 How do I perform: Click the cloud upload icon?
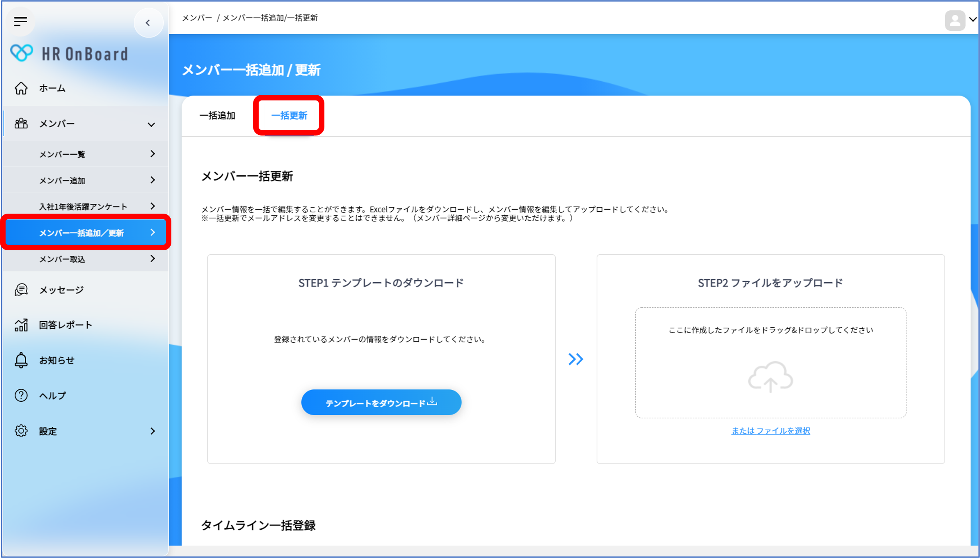tap(770, 377)
